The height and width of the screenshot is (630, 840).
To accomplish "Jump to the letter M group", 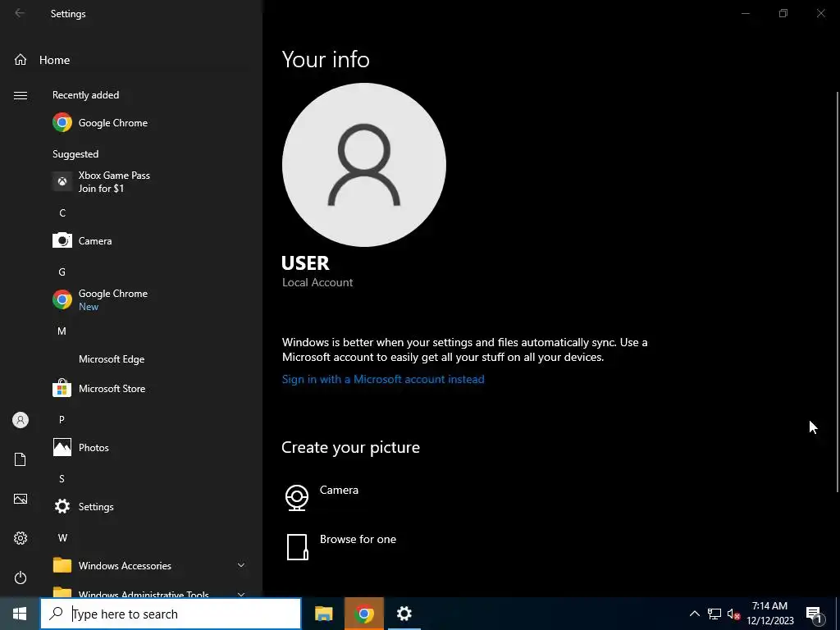I will click(x=62, y=331).
